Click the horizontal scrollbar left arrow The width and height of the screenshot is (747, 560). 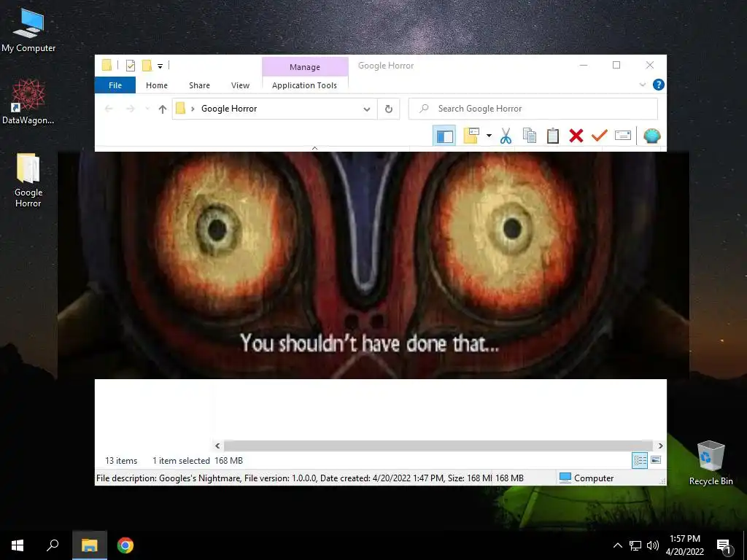[217, 446]
